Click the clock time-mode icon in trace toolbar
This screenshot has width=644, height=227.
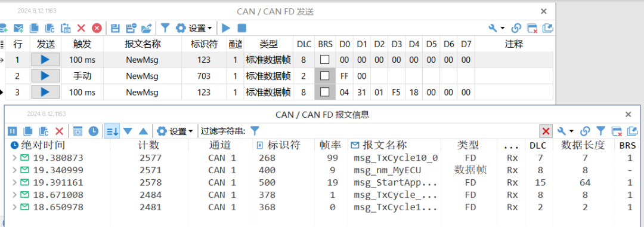[94, 131]
